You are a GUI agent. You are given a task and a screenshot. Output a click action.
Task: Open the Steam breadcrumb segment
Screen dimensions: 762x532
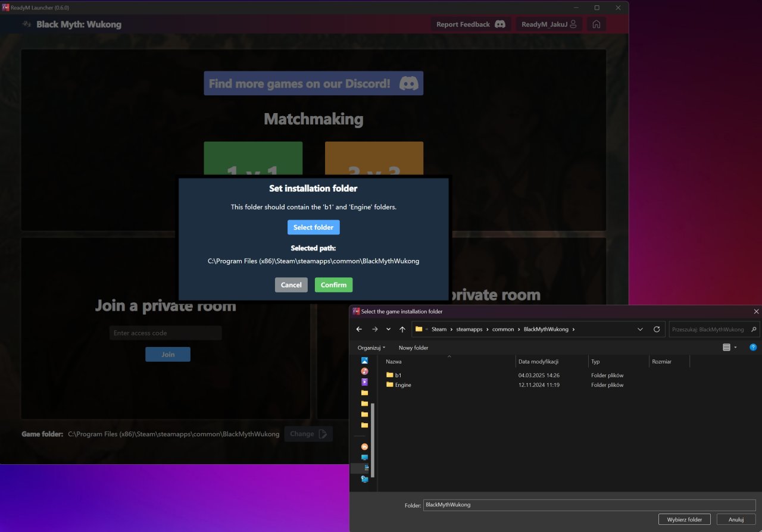(439, 329)
